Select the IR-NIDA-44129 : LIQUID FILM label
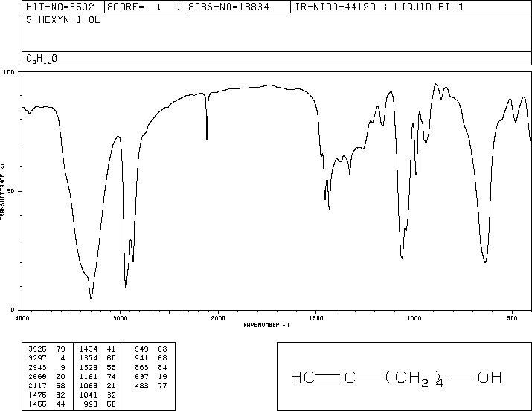 tap(379, 7)
